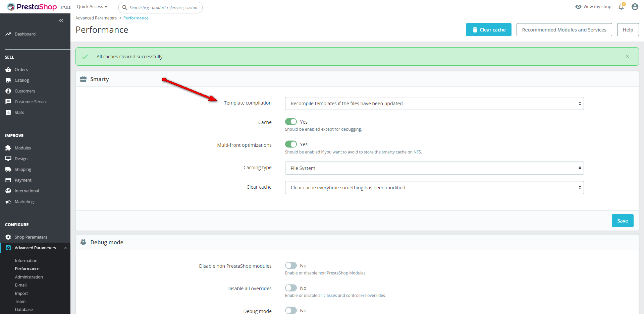
Task: Open the Clear cache setting dropdown
Action: pos(434,188)
